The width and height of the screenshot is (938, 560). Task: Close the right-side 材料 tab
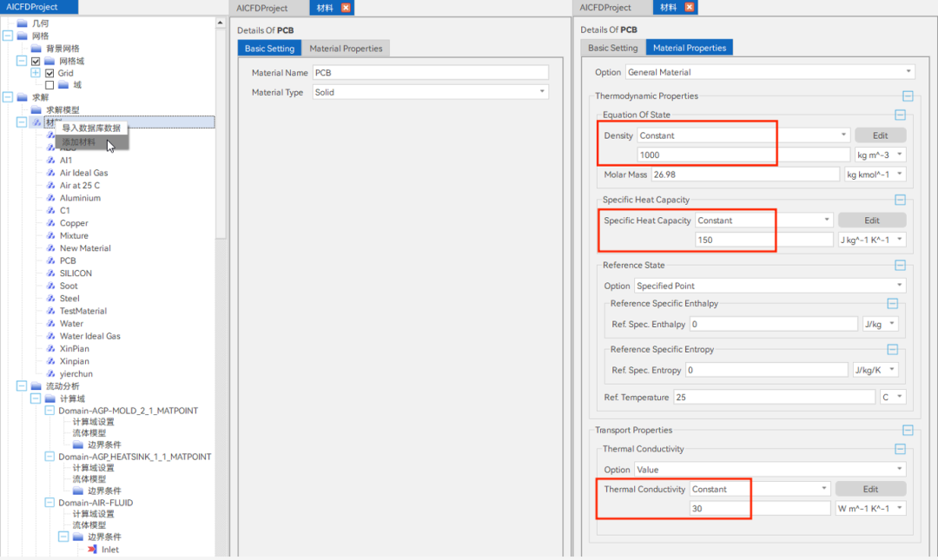[x=689, y=7]
